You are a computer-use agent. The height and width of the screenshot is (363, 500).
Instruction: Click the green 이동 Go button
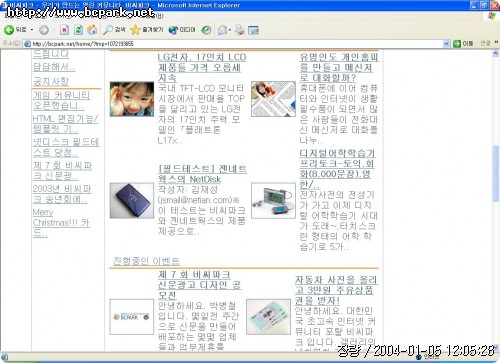[464, 44]
